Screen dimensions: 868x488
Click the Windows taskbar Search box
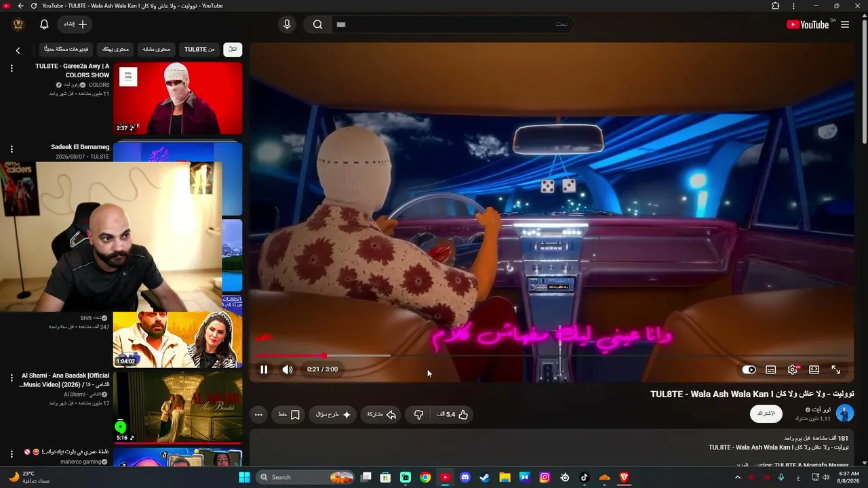tap(306, 477)
